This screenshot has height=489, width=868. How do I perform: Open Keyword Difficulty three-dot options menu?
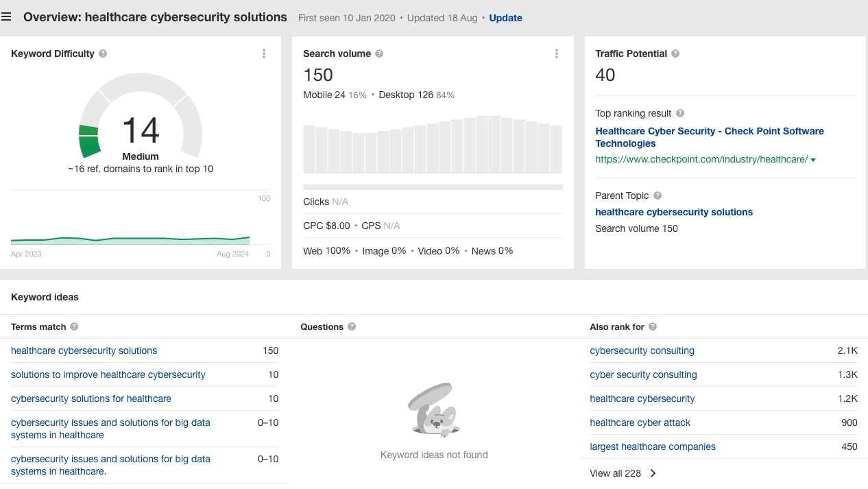264,53
